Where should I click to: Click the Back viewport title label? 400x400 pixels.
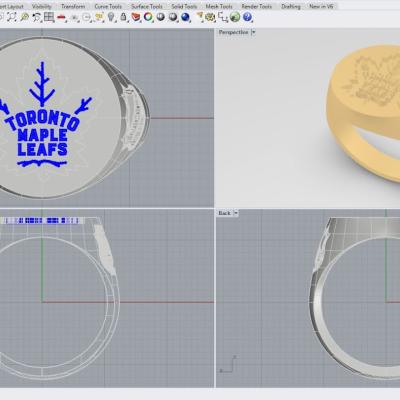point(224,213)
